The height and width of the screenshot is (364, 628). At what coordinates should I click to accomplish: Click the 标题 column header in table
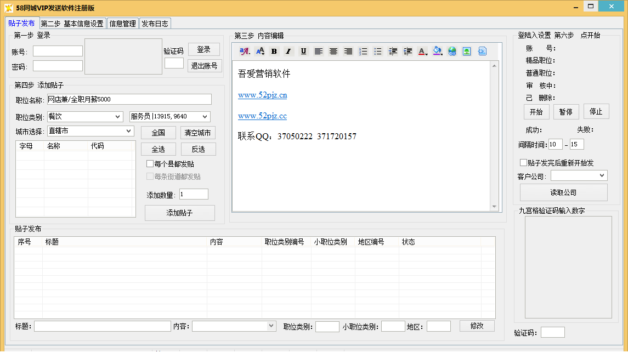(x=125, y=242)
